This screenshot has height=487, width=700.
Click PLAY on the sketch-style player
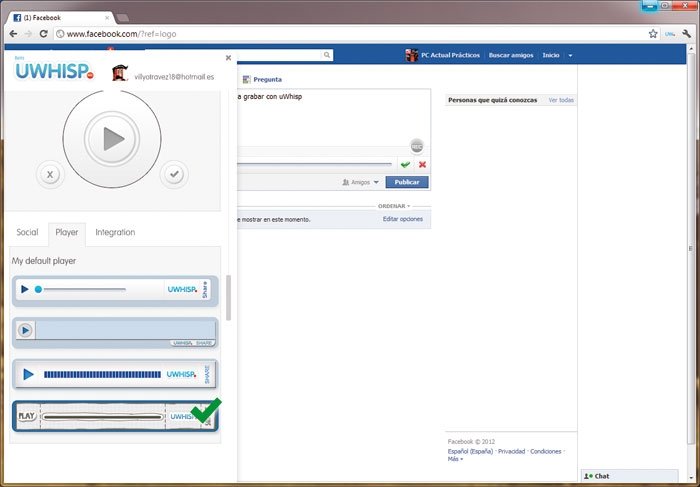point(26,416)
